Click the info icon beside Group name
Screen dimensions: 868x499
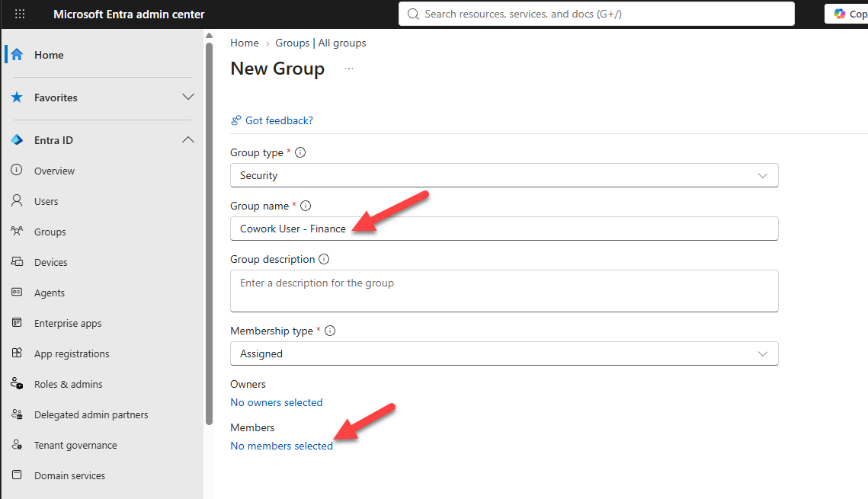coord(306,206)
